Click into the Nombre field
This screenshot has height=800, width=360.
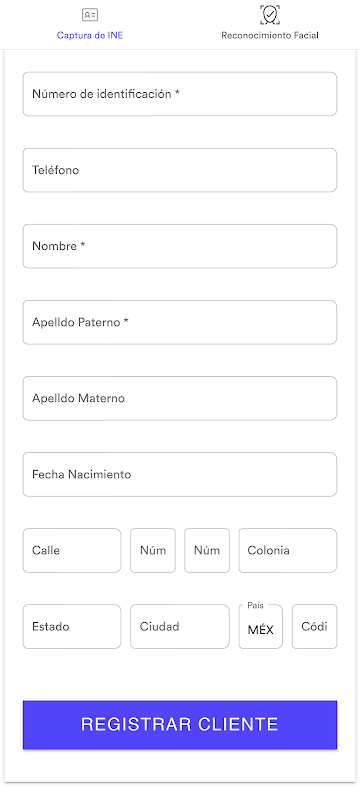(x=179, y=246)
